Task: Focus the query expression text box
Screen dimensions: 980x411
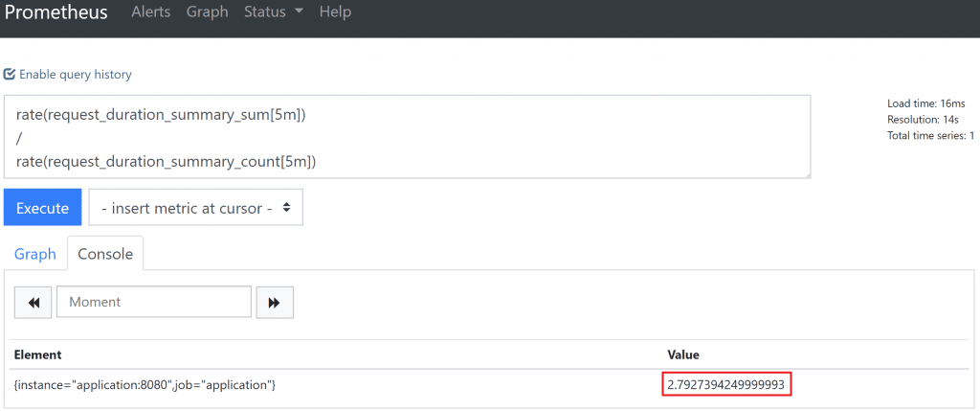Action: [x=407, y=137]
